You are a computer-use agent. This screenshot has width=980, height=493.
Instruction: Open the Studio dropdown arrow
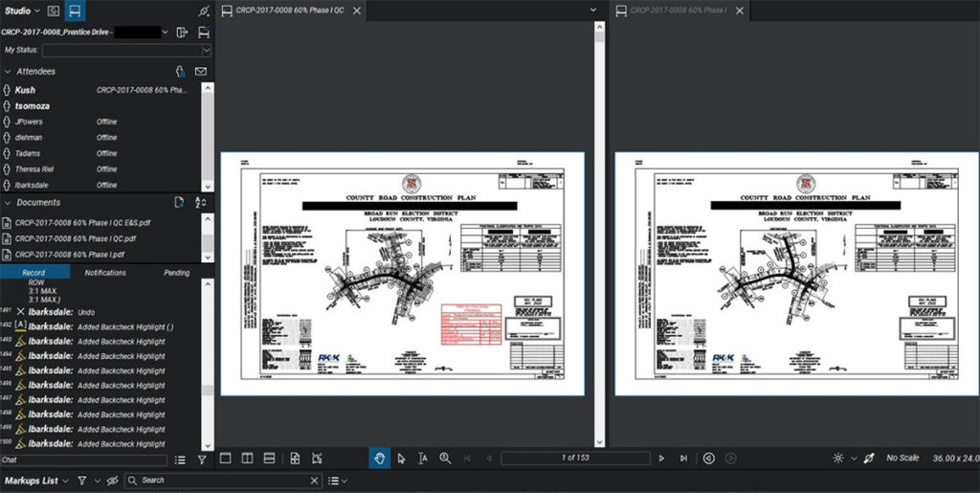click(x=37, y=11)
